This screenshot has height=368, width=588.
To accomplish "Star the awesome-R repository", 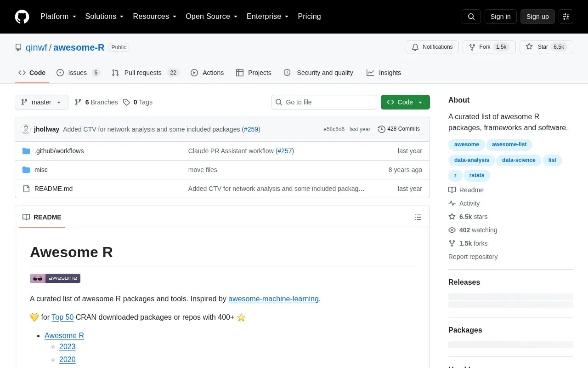I will [546, 47].
